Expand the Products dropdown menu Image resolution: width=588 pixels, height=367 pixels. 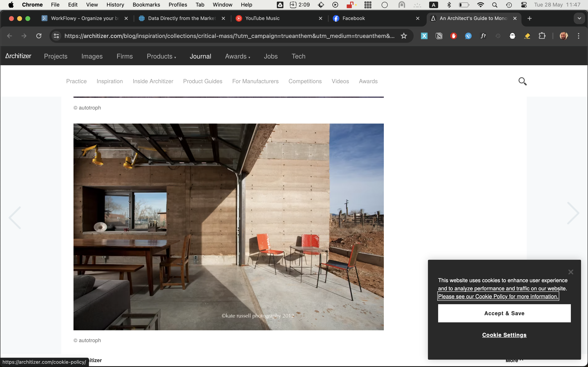161,56
